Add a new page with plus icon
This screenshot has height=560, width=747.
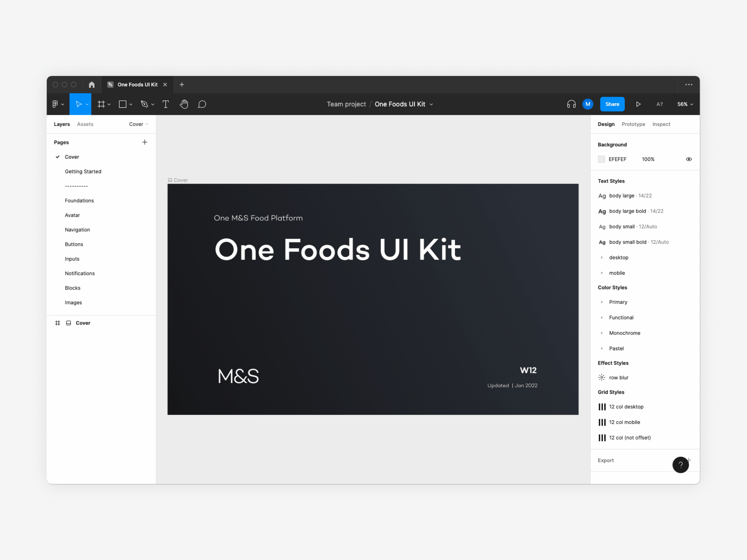click(144, 142)
